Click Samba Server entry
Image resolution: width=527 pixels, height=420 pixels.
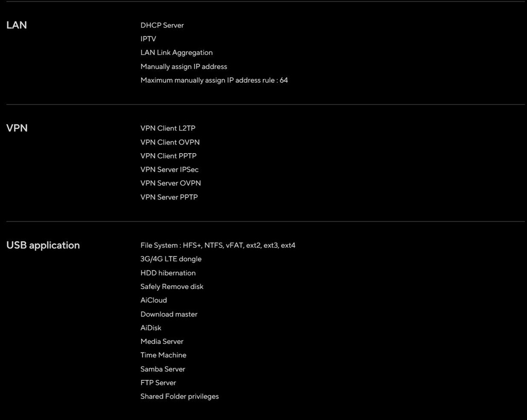[163, 369]
